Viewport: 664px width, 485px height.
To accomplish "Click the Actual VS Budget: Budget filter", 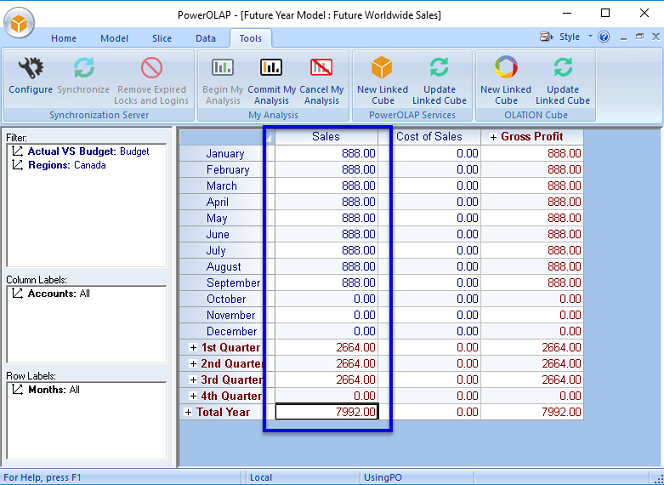I will click(x=89, y=151).
